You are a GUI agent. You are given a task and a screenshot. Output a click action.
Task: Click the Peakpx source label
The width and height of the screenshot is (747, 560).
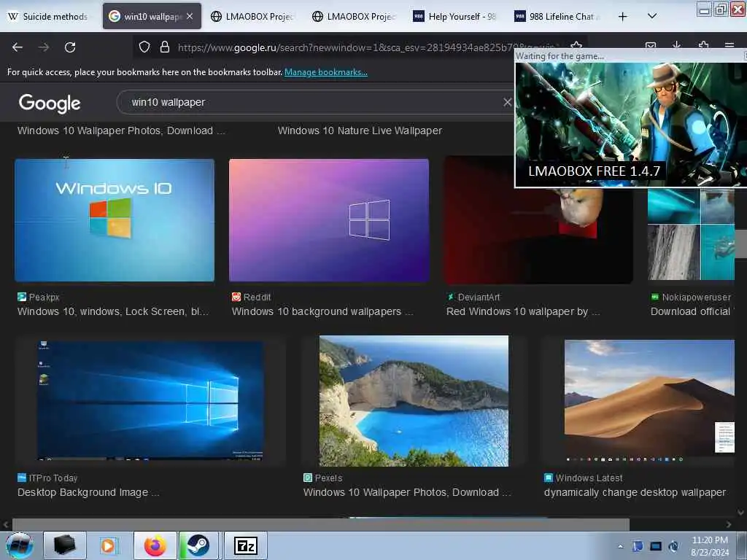pyautogui.click(x=44, y=297)
